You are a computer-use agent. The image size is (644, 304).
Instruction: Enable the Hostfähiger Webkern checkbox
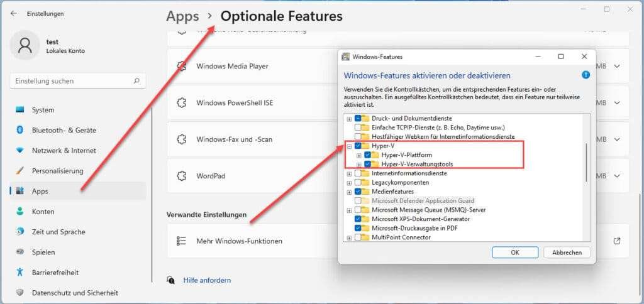click(x=358, y=136)
